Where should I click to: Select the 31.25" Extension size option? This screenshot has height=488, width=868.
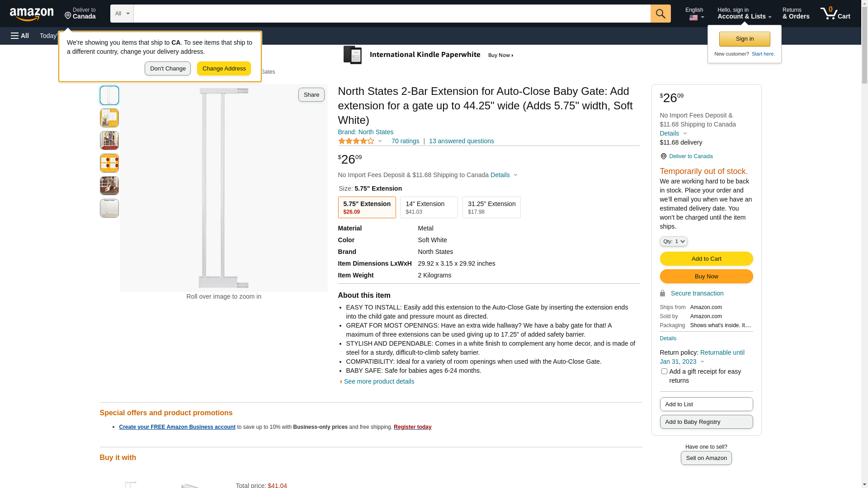(x=491, y=207)
